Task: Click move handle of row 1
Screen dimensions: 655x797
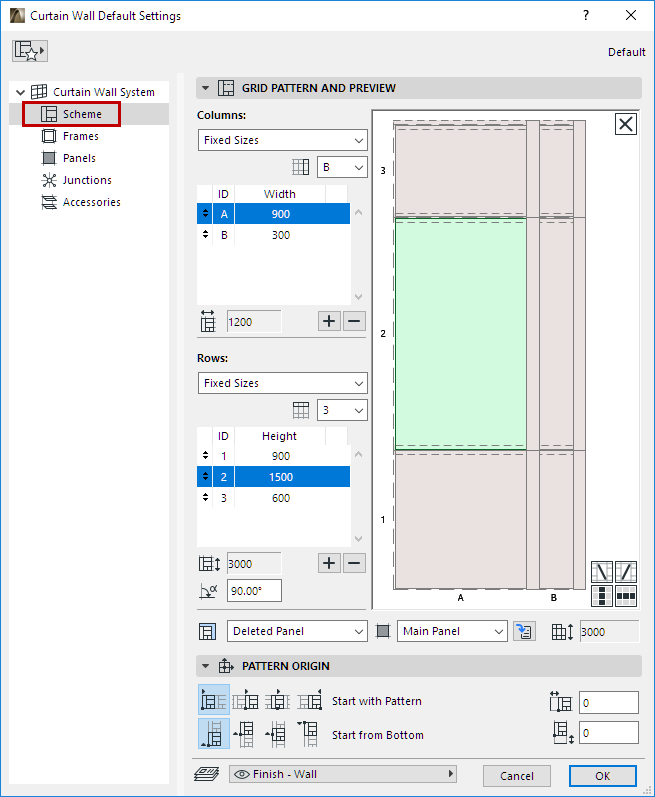Action: tap(205, 455)
